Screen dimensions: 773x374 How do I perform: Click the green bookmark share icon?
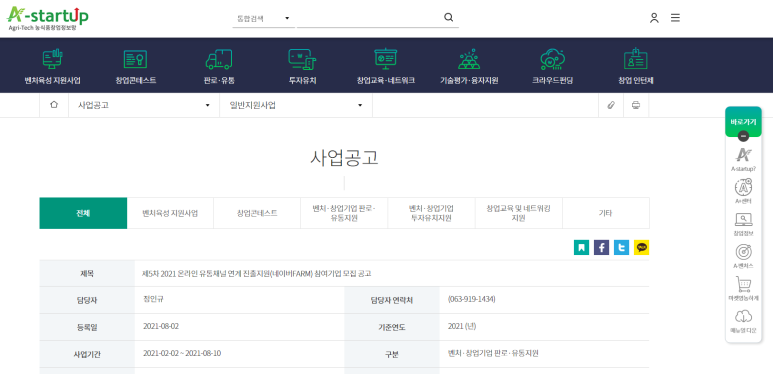tap(581, 247)
